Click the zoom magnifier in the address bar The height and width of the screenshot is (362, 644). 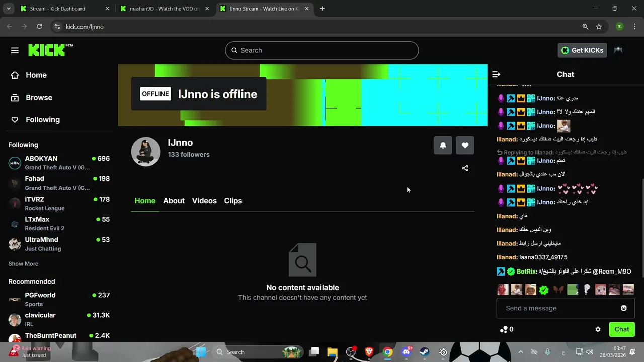tap(585, 27)
